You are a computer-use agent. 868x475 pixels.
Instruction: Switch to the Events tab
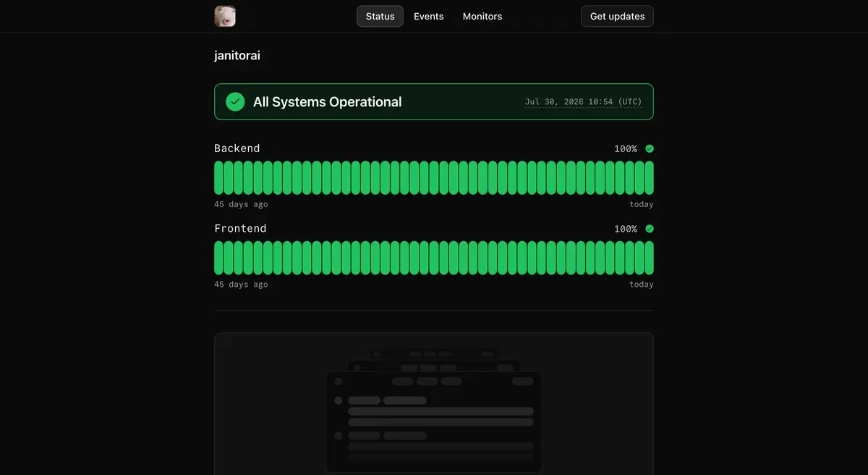pyautogui.click(x=428, y=16)
